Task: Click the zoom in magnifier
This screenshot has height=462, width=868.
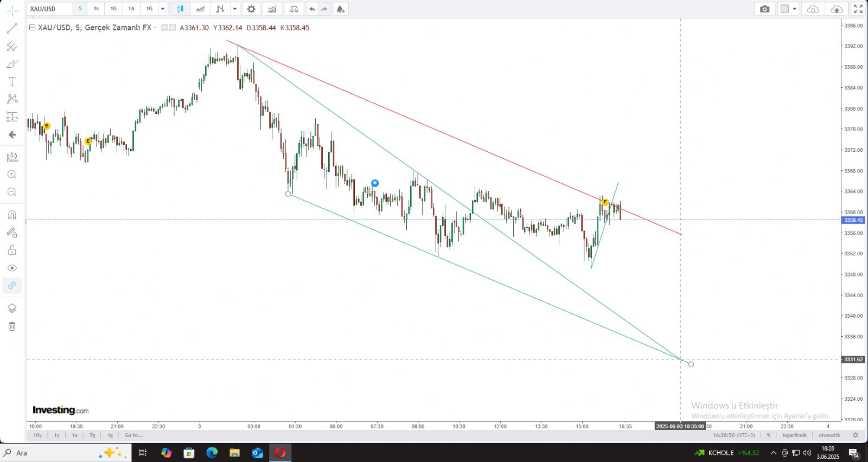Action: tap(12, 175)
